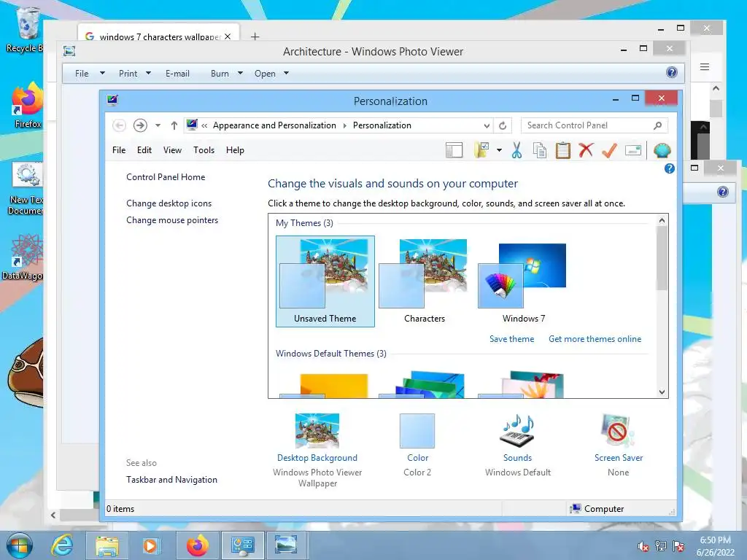
Task: Click the Back arrow in Personalization window
Action: click(119, 125)
